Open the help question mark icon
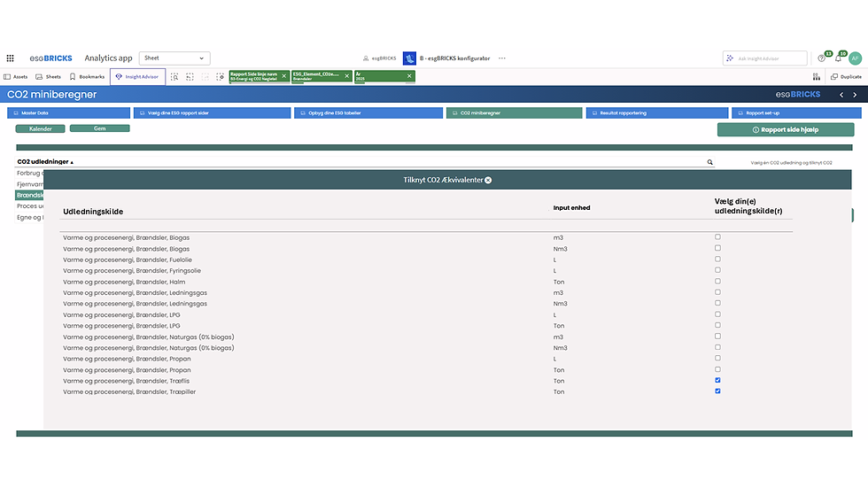 pyautogui.click(x=822, y=58)
